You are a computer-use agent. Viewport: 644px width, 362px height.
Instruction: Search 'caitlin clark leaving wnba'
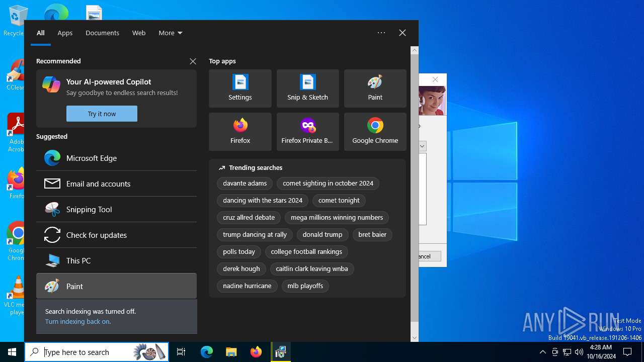click(312, 269)
